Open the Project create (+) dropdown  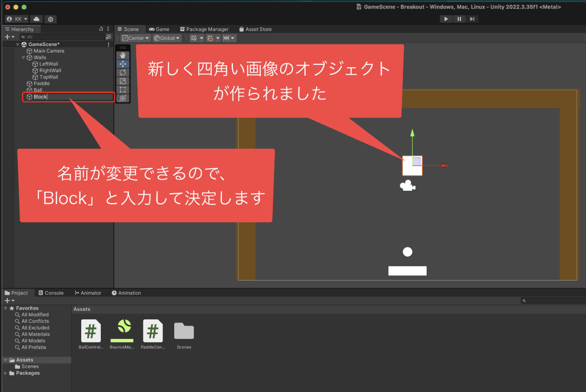click(9, 301)
